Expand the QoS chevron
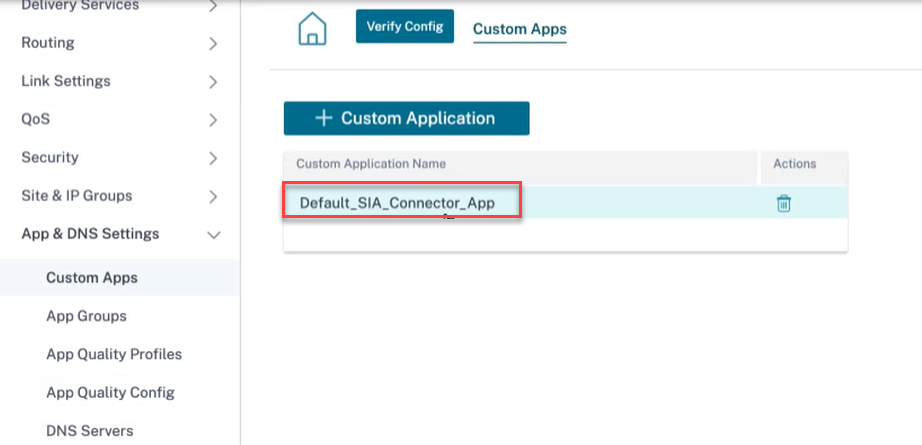 click(213, 120)
